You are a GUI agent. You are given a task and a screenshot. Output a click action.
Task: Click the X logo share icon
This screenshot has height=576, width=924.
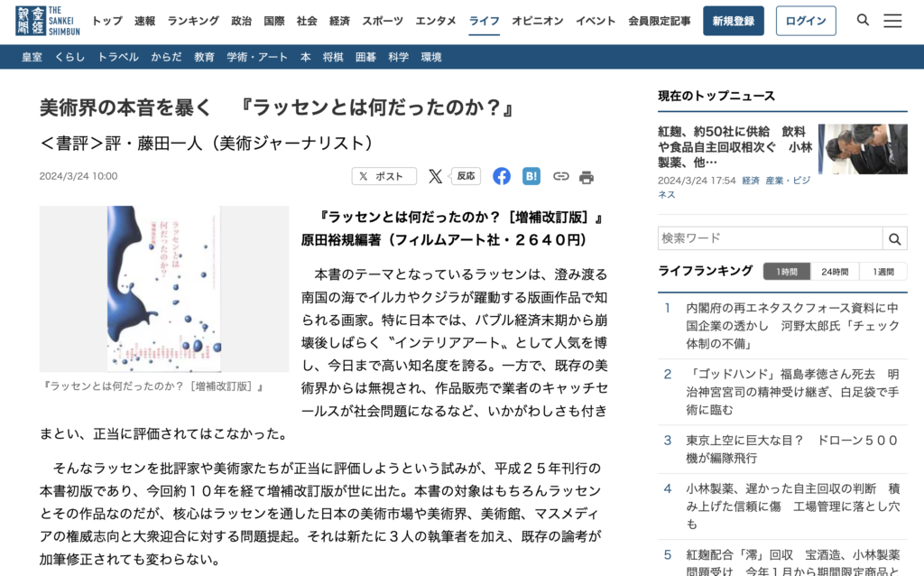pos(436,176)
